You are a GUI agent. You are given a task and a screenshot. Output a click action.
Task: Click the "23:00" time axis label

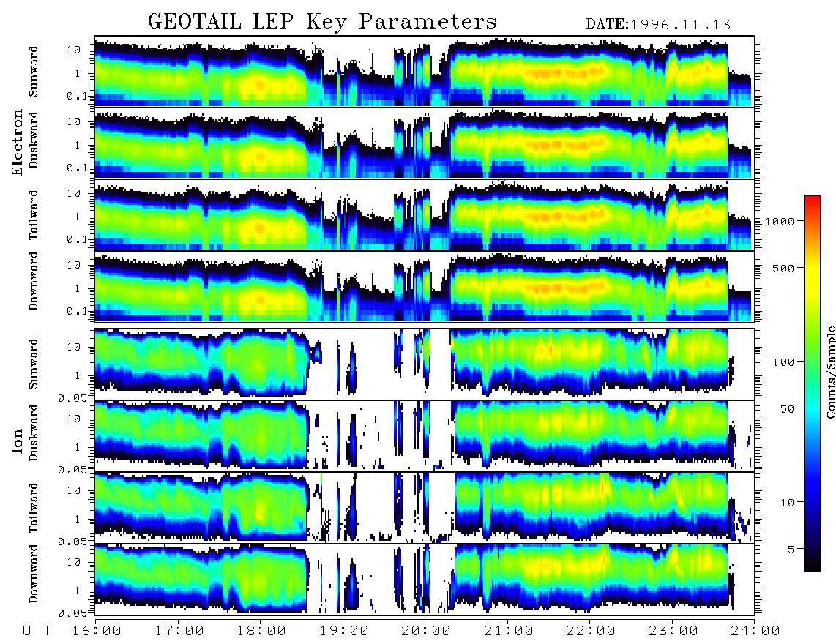point(673,631)
